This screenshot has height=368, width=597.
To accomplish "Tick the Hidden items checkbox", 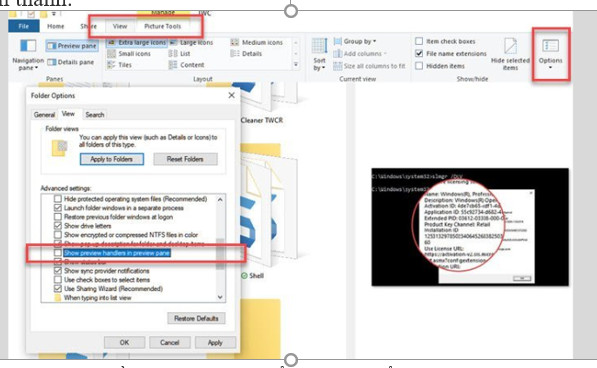I will [x=419, y=66].
